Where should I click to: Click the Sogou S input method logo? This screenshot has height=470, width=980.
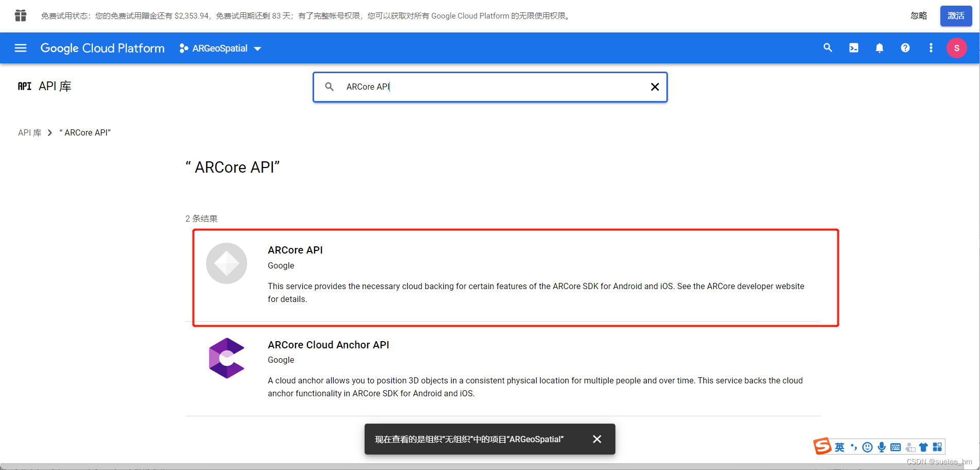tap(822, 446)
